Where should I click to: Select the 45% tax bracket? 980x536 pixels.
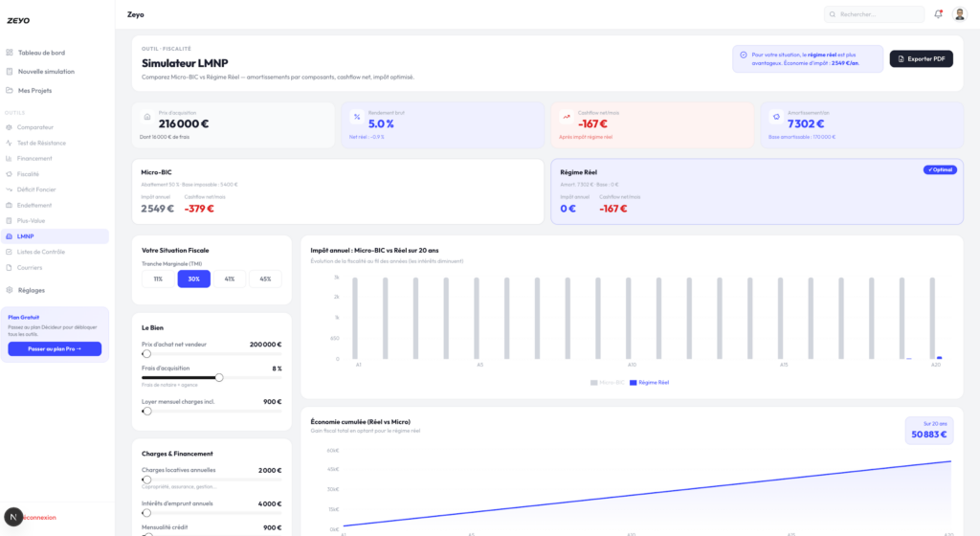[265, 279]
